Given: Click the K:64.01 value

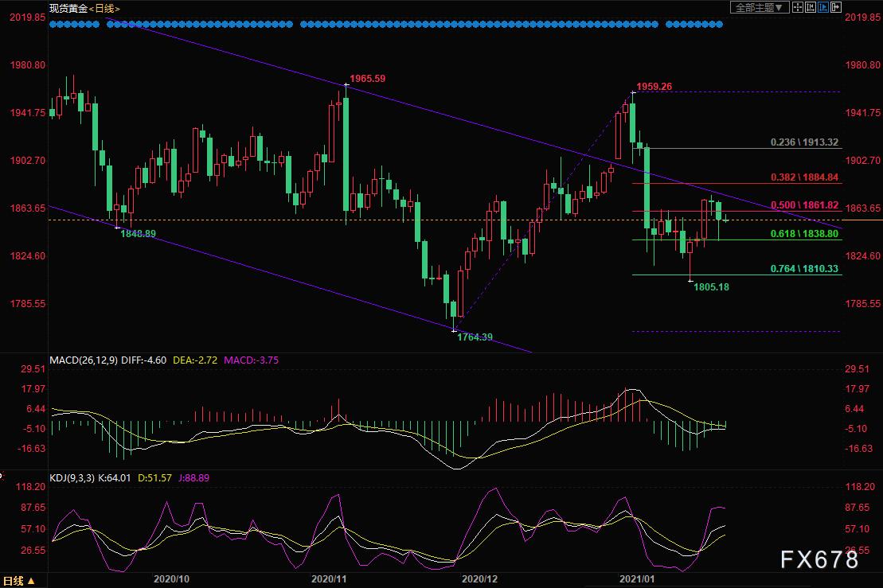Looking at the screenshot, I should (x=115, y=477).
